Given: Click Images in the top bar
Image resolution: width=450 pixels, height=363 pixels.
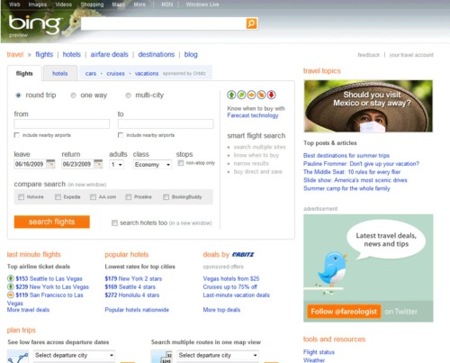Looking at the screenshot, I should pos(38,4).
